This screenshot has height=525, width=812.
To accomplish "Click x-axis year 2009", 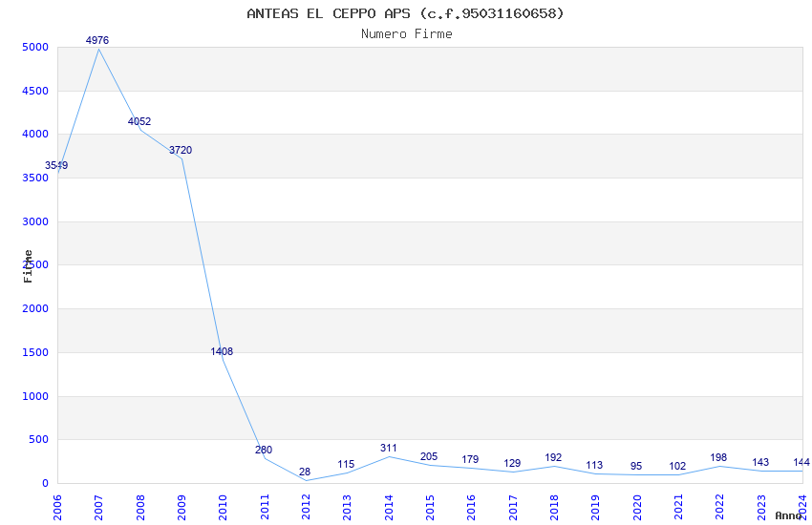I will (x=182, y=508).
